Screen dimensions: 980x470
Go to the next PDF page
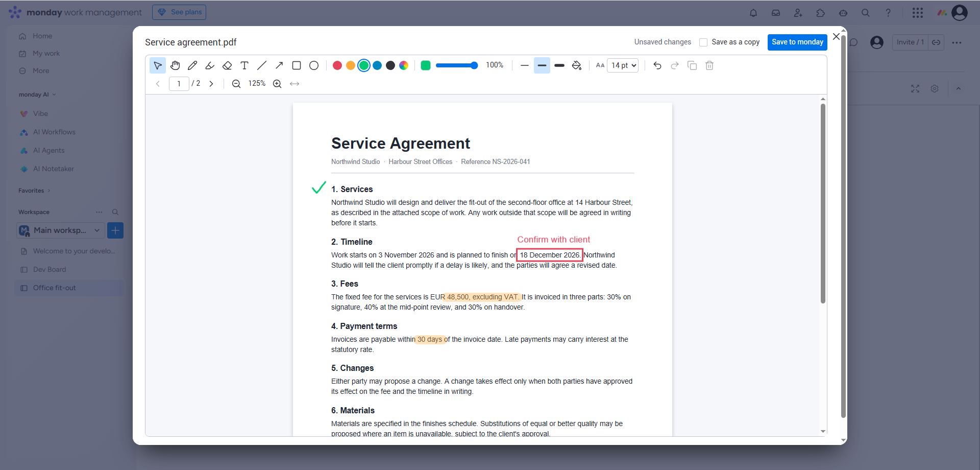click(x=211, y=84)
